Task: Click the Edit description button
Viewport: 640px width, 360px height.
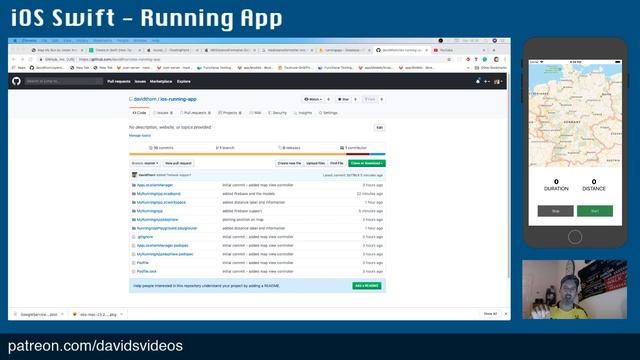Action: pos(380,128)
